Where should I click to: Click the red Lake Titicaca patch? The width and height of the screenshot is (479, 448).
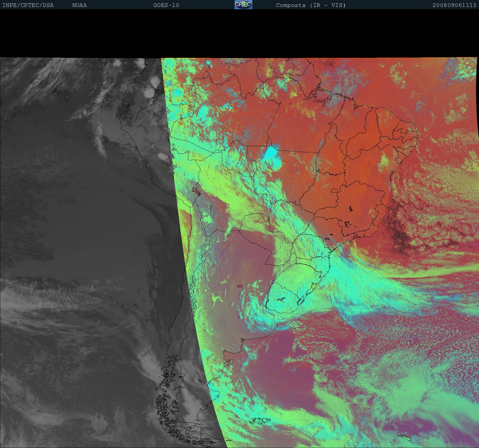pyautogui.click(x=197, y=191)
